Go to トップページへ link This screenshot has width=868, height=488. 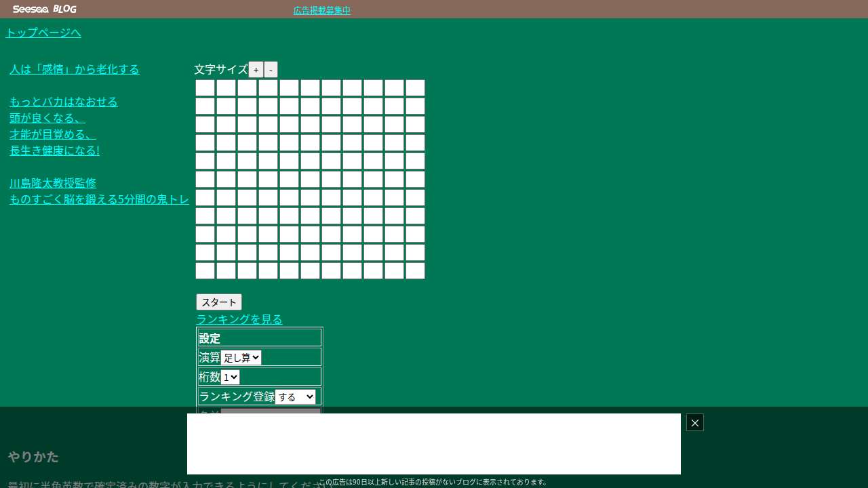point(43,33)
